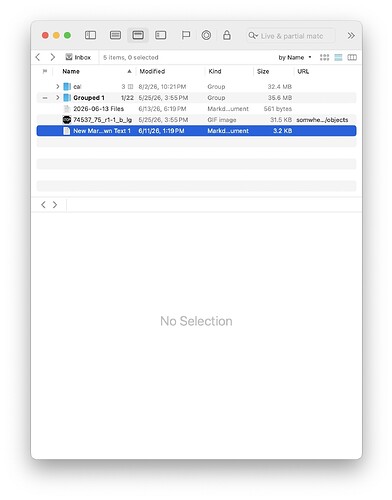
Task: Click the 2026-06-13 Files document icon
Action: 67,109
